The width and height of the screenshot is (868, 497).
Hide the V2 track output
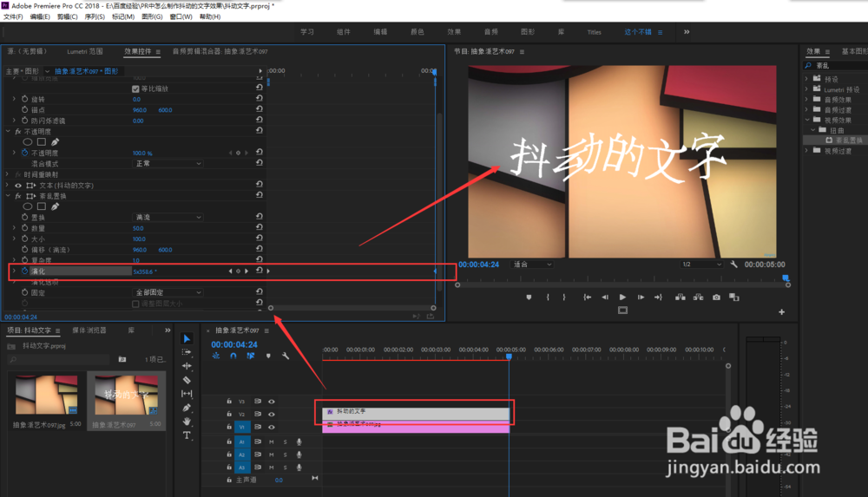(271, 414)
